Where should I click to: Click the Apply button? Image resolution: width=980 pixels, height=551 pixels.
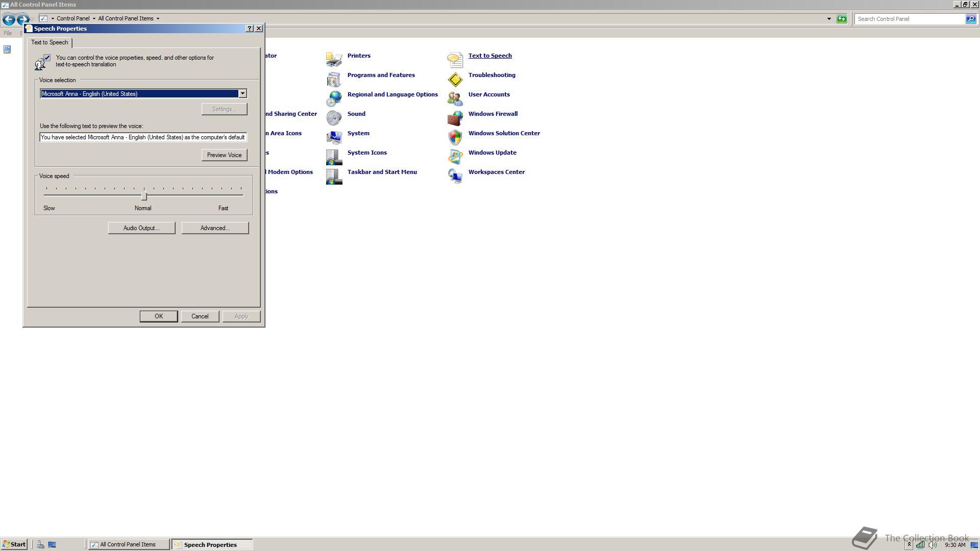(241, 316)
